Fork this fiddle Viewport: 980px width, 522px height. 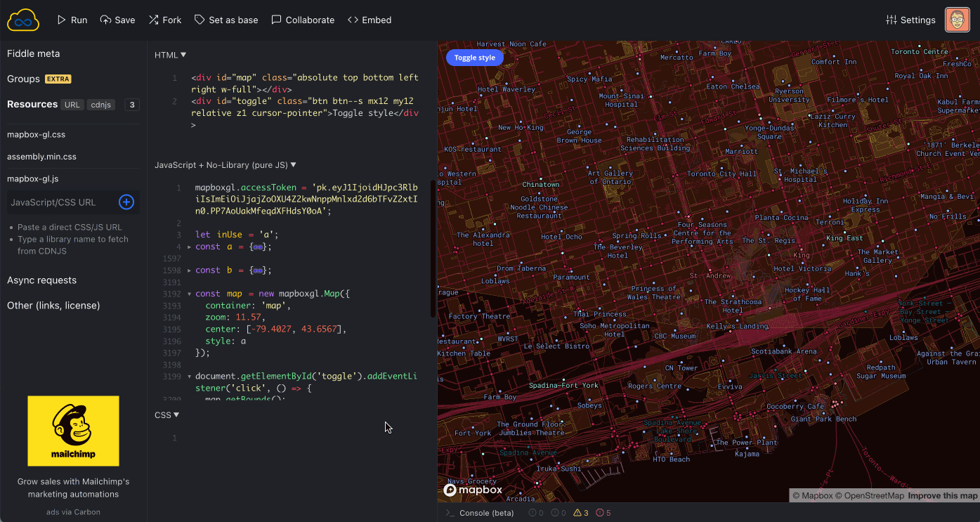[164, 20]
